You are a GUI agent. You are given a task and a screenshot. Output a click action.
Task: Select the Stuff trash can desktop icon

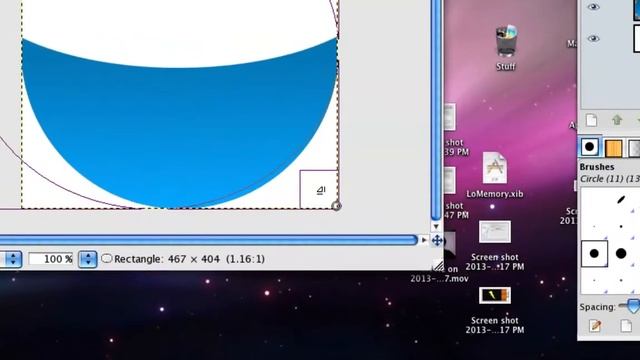(x=506, y=41)
